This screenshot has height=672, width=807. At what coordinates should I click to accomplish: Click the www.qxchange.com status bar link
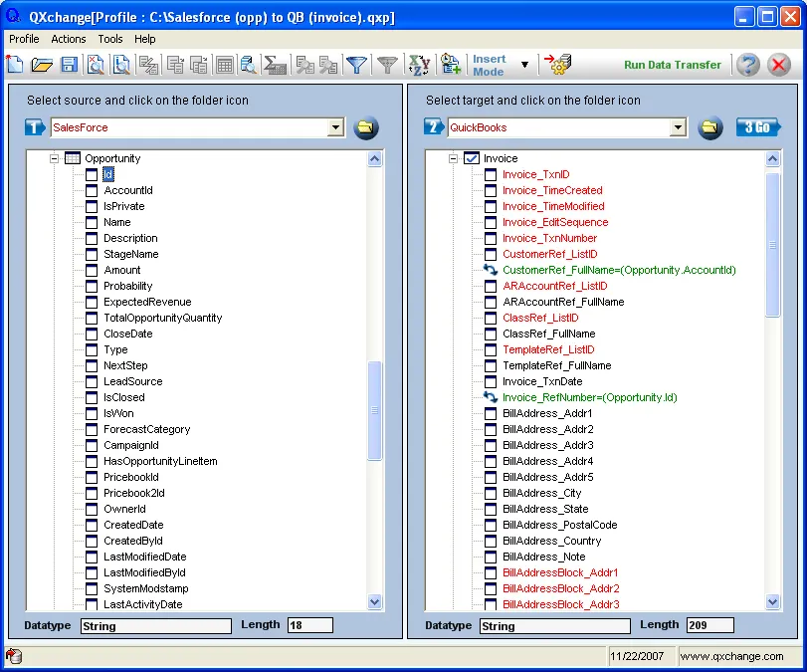point(731,656)
